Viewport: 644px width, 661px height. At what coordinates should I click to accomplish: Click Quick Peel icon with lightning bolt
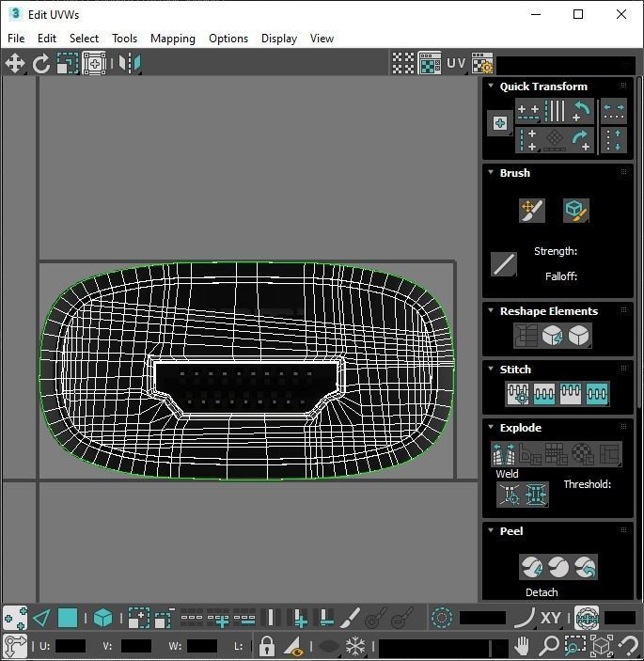tap(532, 567)
